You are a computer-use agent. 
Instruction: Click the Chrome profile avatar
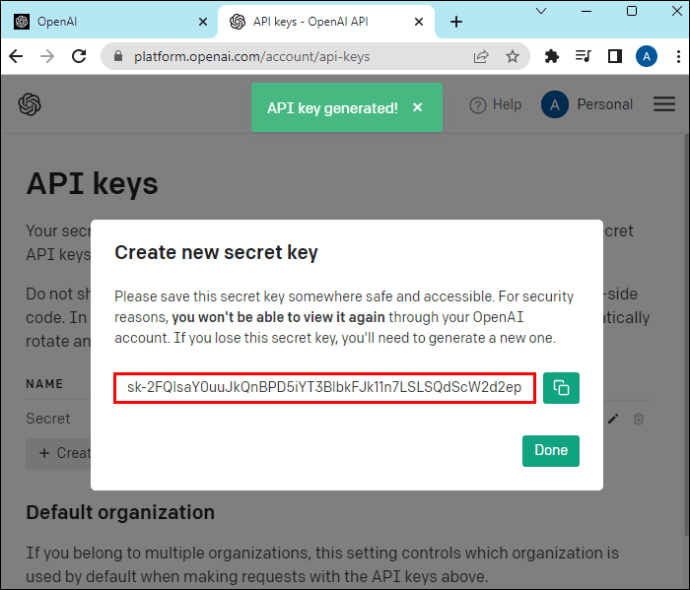(646, 57)
